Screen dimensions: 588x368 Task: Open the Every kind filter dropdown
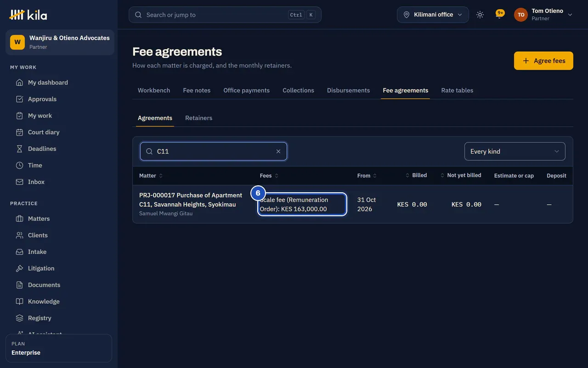click(x=514, y=151)
